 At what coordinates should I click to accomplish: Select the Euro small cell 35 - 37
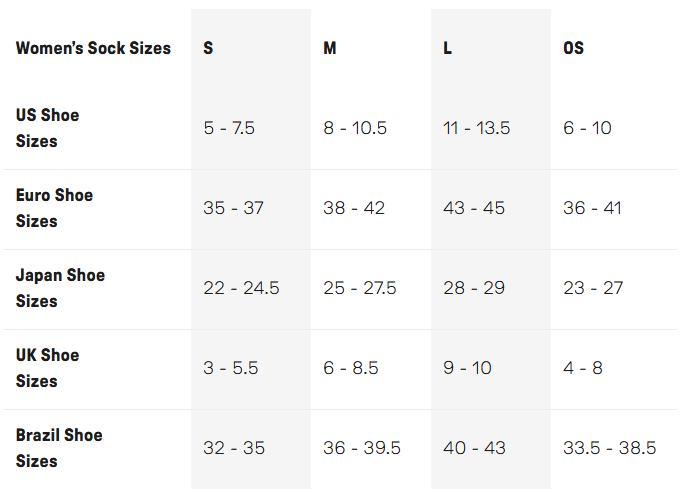click(x=233, y=208)
